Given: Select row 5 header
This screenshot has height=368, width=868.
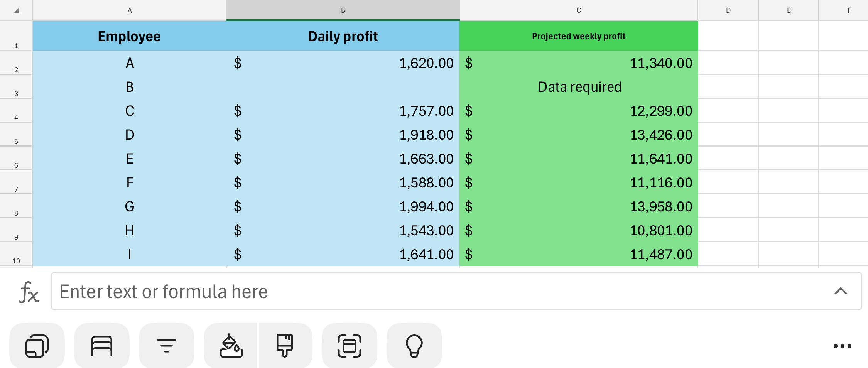Looking at the screenshot, I should (16, 134).
